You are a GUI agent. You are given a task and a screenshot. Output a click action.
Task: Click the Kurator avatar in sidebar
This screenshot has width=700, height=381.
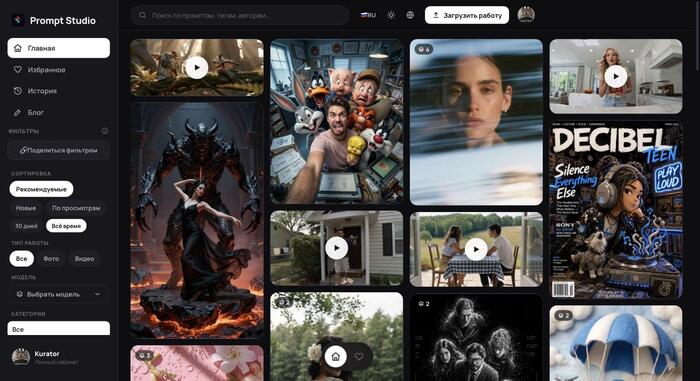pos(21,357)
